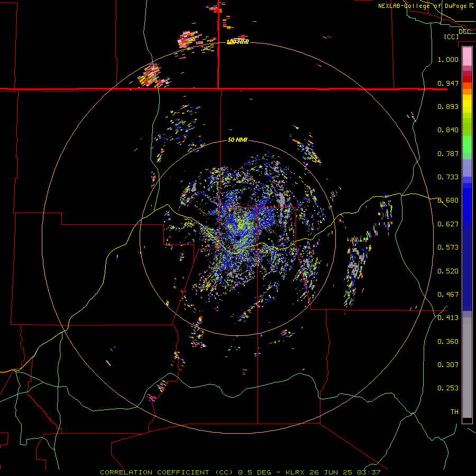This screenshot has height=476, width=476.
Task: Click the TH label at the colorbar bottom
Action: coord(454,412)
